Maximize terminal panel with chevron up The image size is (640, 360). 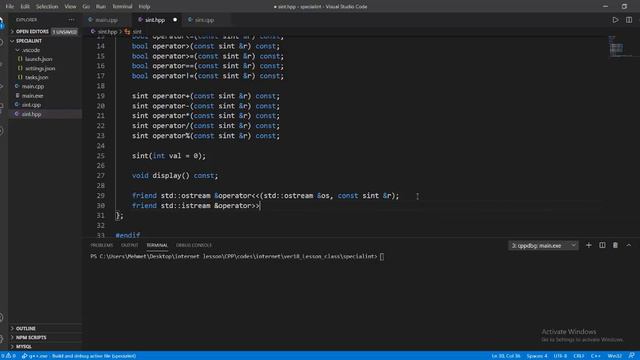click(x=629, y=245)
